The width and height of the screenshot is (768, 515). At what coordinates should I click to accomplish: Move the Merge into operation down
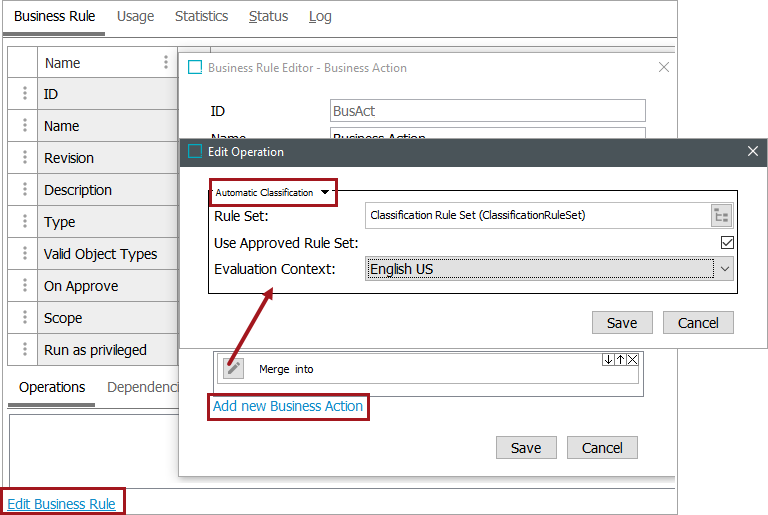[x=608, y=360]
